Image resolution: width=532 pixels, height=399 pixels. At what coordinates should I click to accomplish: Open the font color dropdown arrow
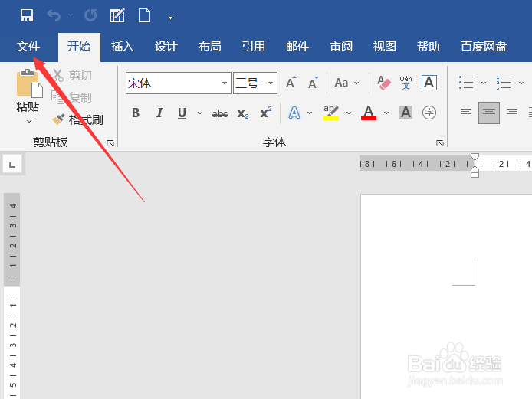386,113
